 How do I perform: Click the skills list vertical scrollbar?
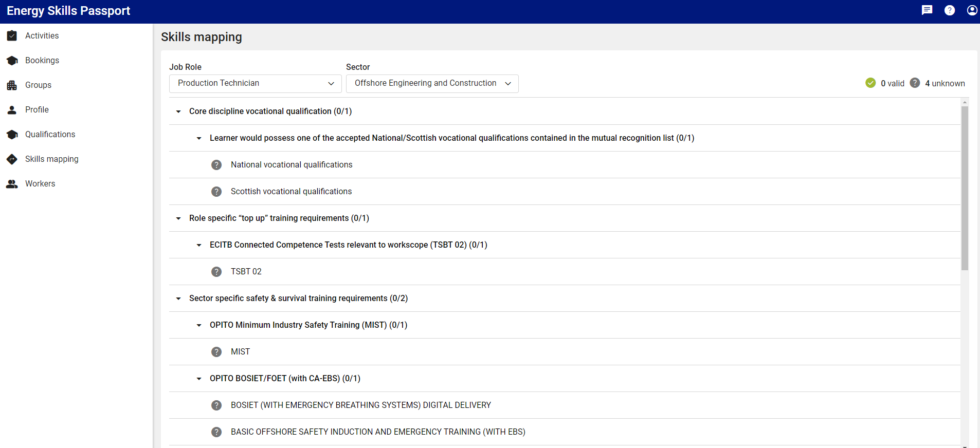click(965, 188)
